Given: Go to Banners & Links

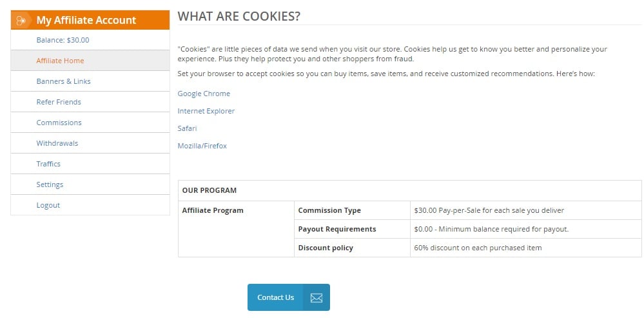Looking at the screenshot, I should [90, 81].
